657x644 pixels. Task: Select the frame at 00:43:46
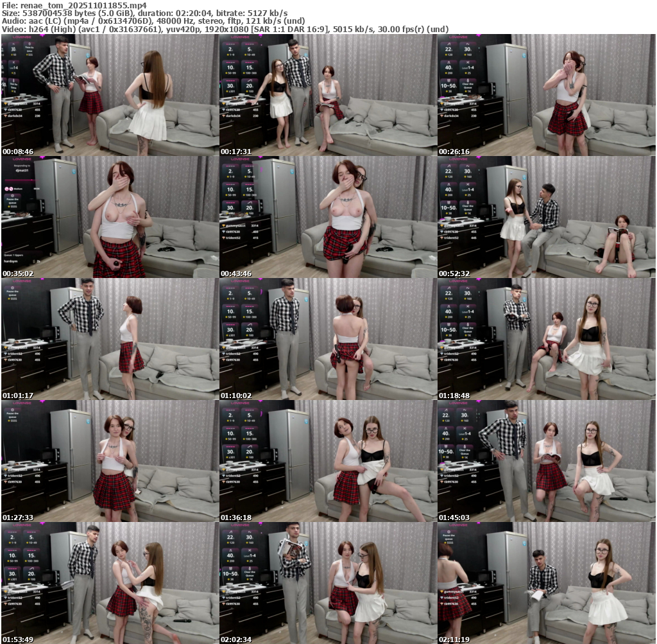pyautogui.click(x=328, y=217)
